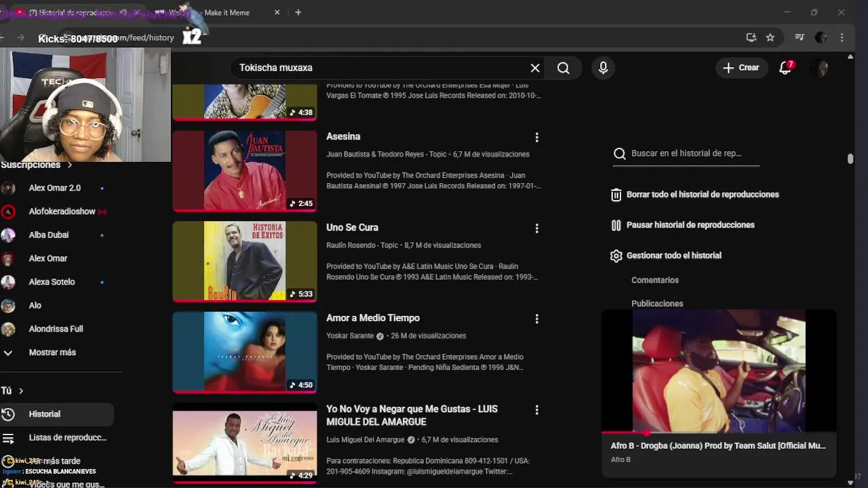Click the history search magnifier icon
868x488 pixels.
click(x=619, y=154)
